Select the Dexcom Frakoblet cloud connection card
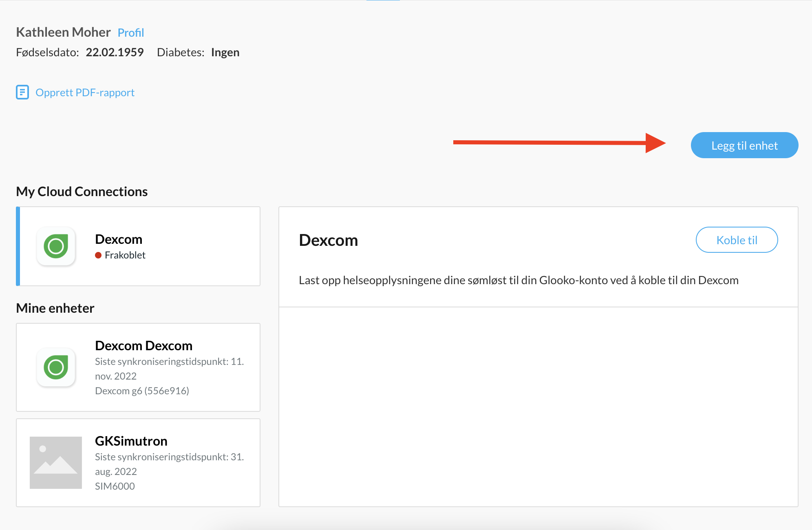 pyautogui.click(x=138, y=246)
